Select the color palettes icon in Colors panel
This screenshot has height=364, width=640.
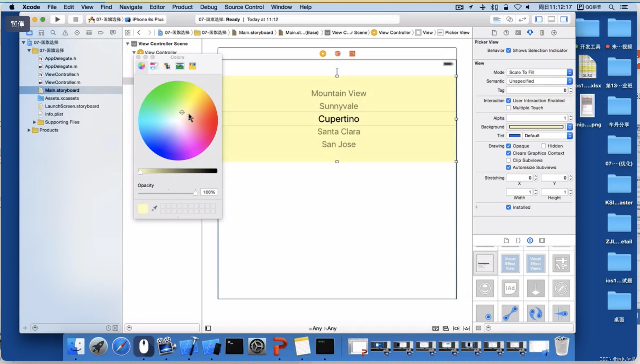167,66
